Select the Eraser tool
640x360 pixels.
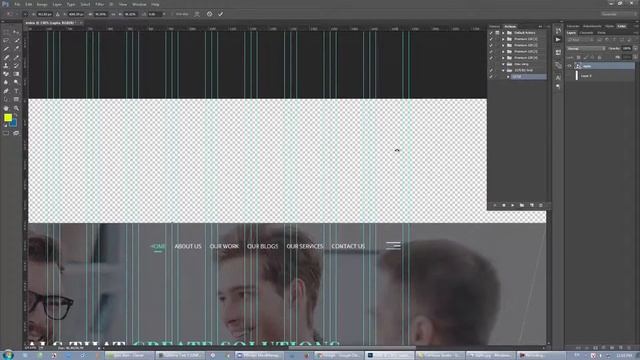[6, 74]
